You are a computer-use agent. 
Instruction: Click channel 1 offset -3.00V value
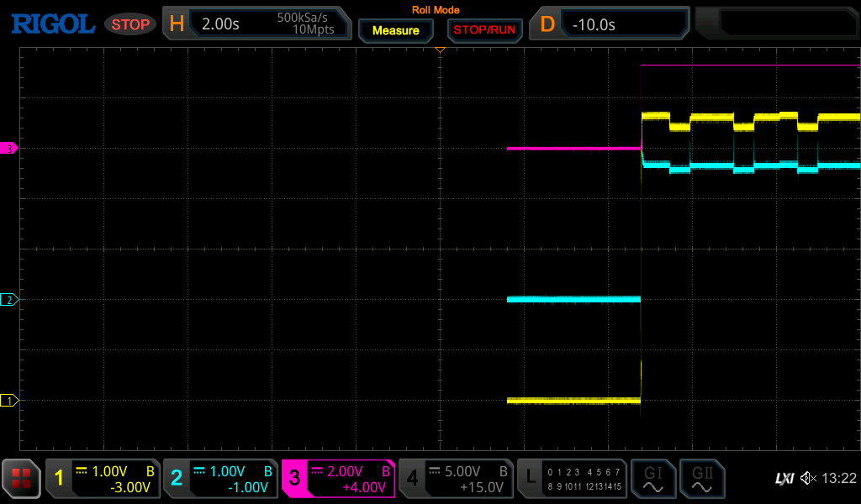click(130, 487)
